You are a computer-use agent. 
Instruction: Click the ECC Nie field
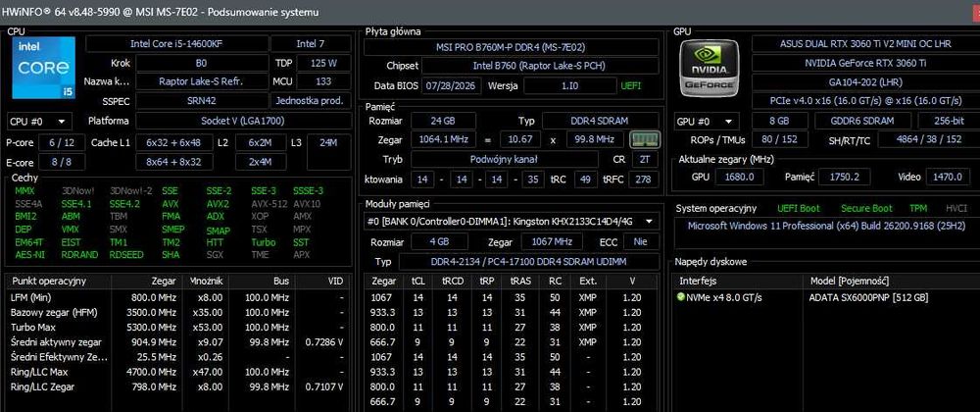click(x=640, y=241)
